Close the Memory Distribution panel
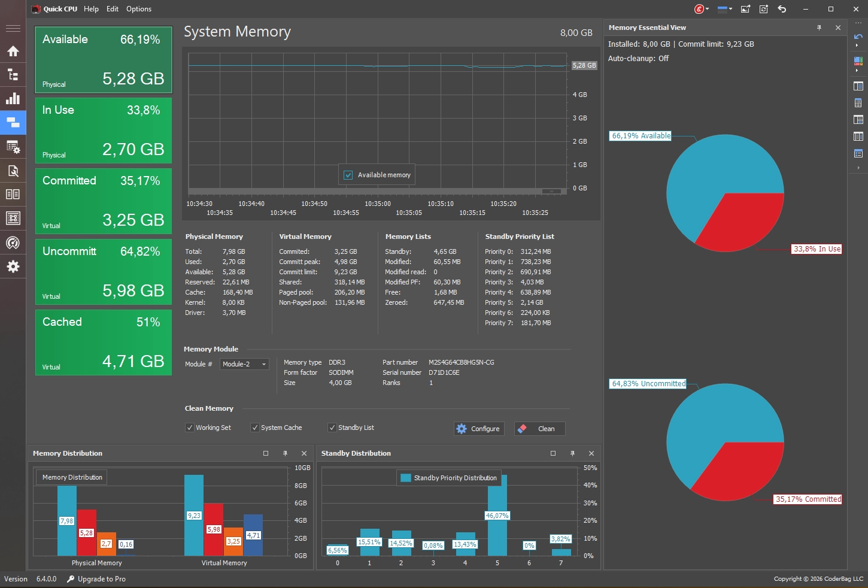This screenshot has width=868, height=588. click(304, 453)
